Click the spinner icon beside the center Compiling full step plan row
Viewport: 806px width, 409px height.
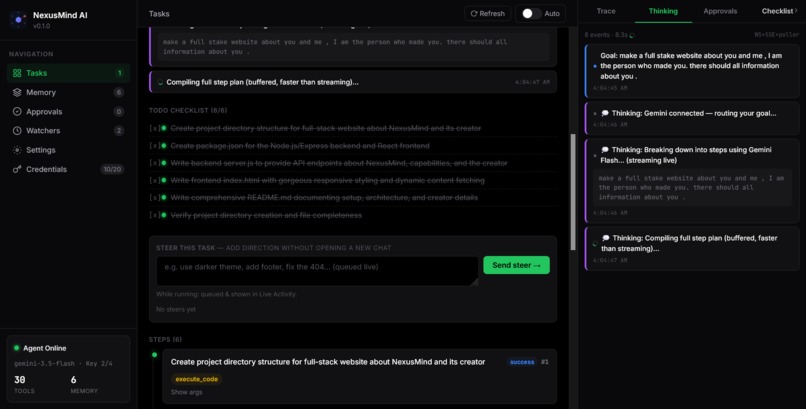(160, 82)
